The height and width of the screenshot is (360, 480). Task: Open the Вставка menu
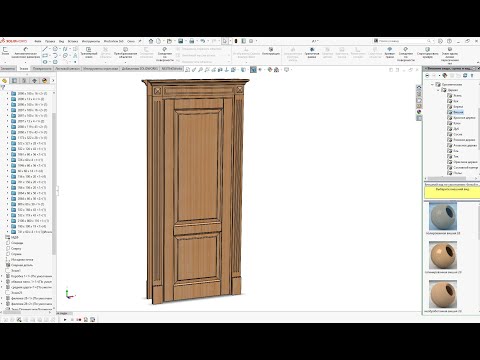point(73,41)
